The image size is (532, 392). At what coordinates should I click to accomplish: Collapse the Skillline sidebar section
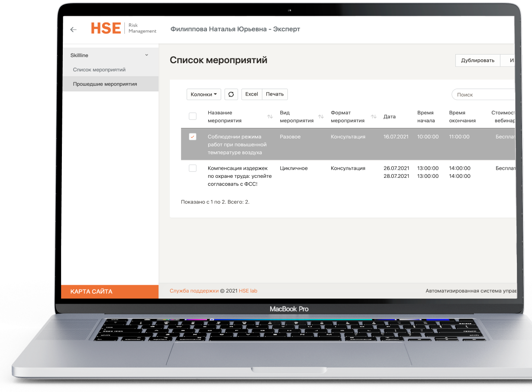pyautogui.click(x=146, y=55)
